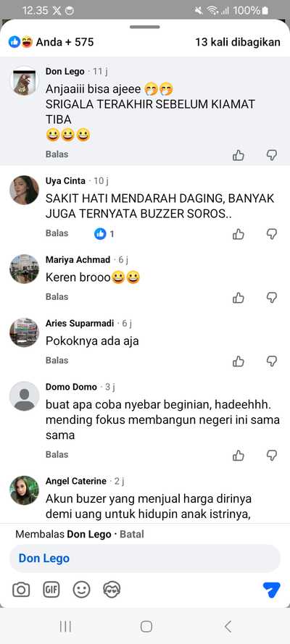
Task: Open 13 kali dibagikan shares list
Action: point(238,42)
